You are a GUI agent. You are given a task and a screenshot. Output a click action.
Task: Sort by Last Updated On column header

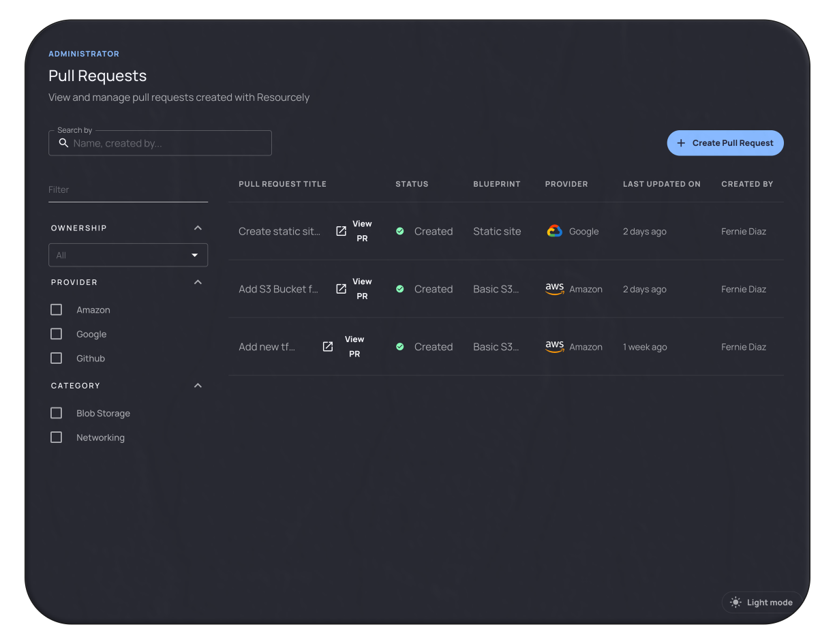tap(661, 184)
